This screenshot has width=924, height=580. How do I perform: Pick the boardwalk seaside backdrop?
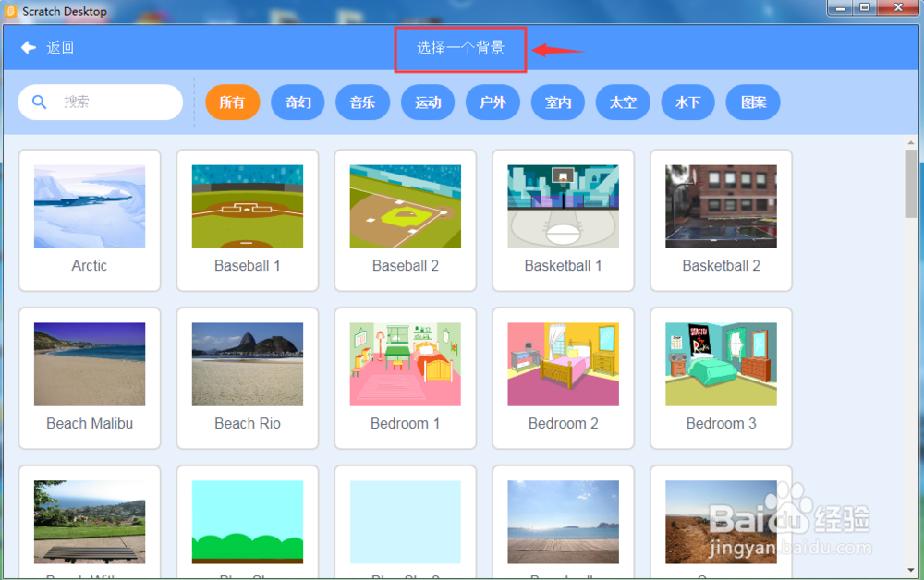564,522
